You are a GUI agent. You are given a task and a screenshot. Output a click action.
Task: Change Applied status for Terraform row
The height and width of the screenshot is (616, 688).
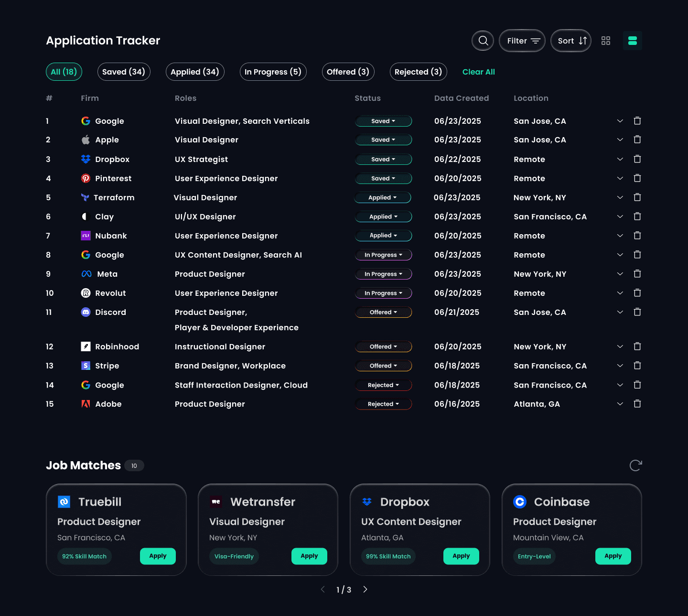[x=383, y=197]
